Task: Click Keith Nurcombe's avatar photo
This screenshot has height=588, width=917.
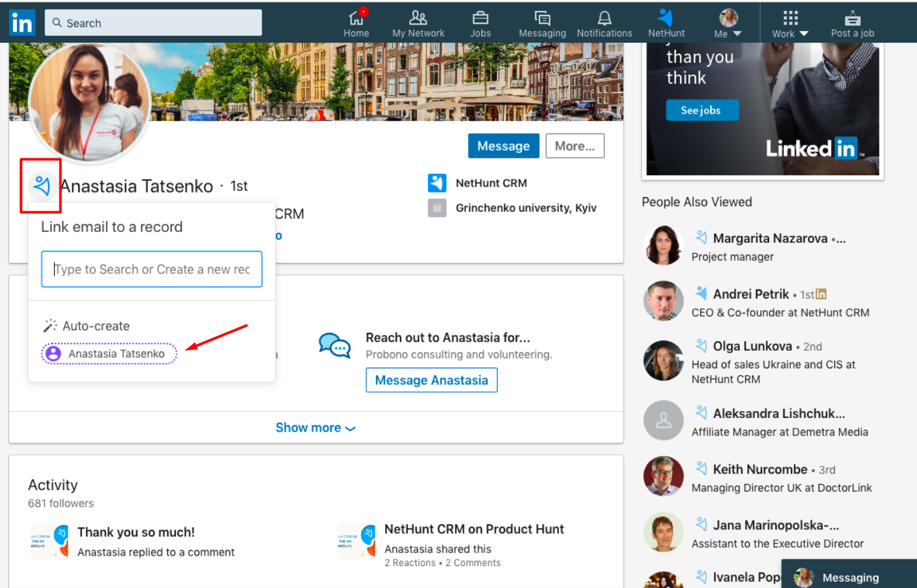Action: [x=664, y=476]
